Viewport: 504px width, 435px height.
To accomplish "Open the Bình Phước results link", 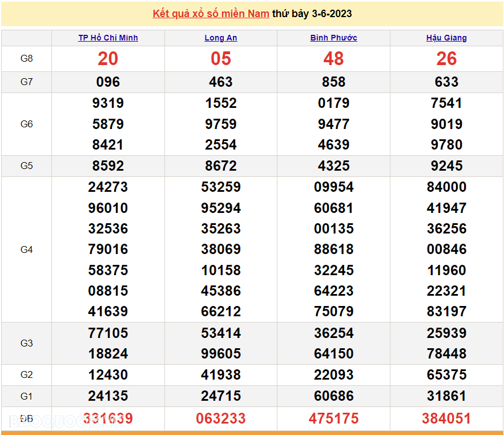I will [x=333, y=38].
